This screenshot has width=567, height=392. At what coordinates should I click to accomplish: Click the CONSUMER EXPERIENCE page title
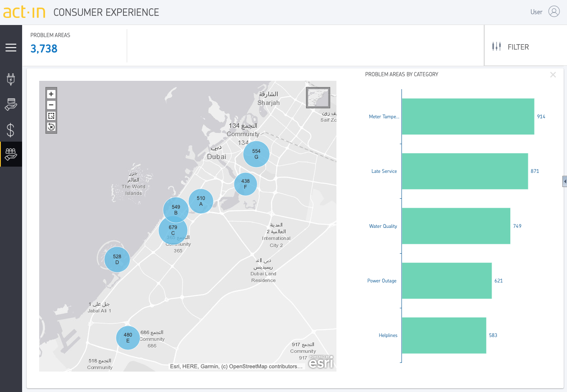pyautogui.click(x=106, y=12)
